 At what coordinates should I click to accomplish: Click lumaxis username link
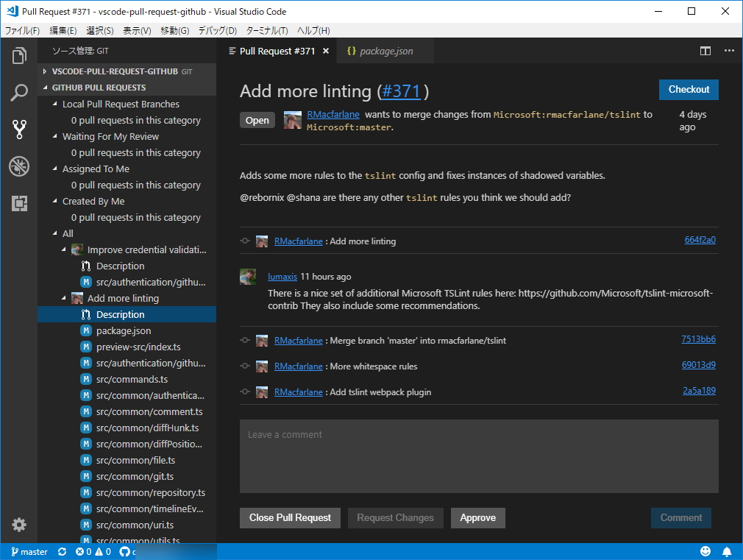click(282, 277)
